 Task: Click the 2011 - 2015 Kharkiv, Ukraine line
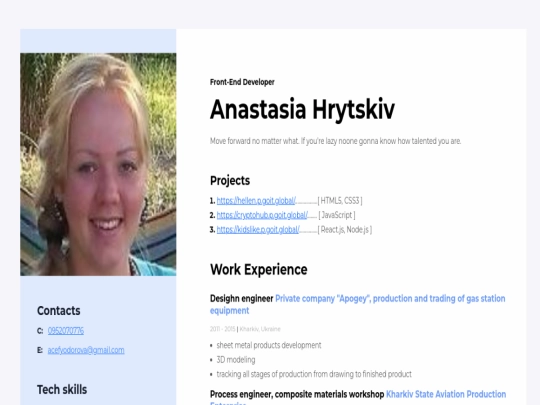tap(245, 329)
